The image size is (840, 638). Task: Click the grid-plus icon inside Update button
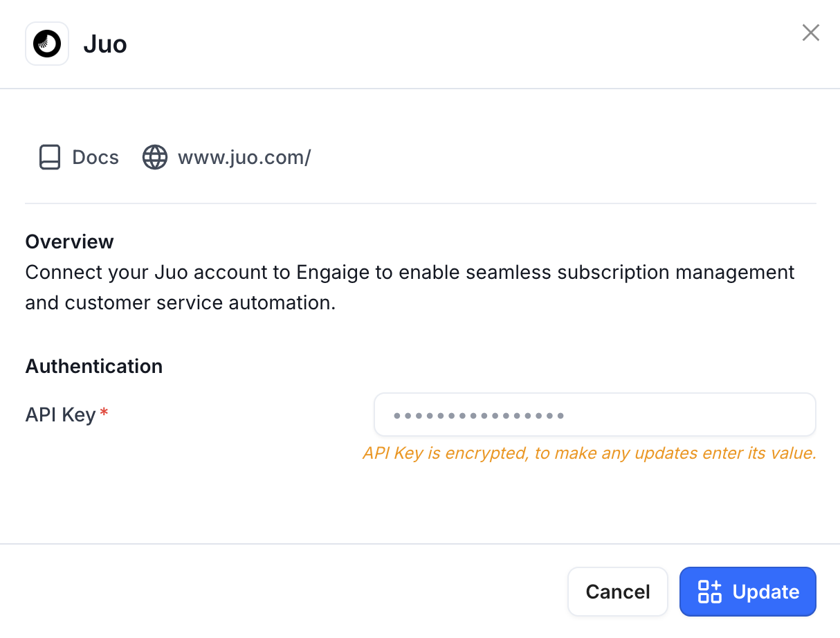click(x=710, y=592)
